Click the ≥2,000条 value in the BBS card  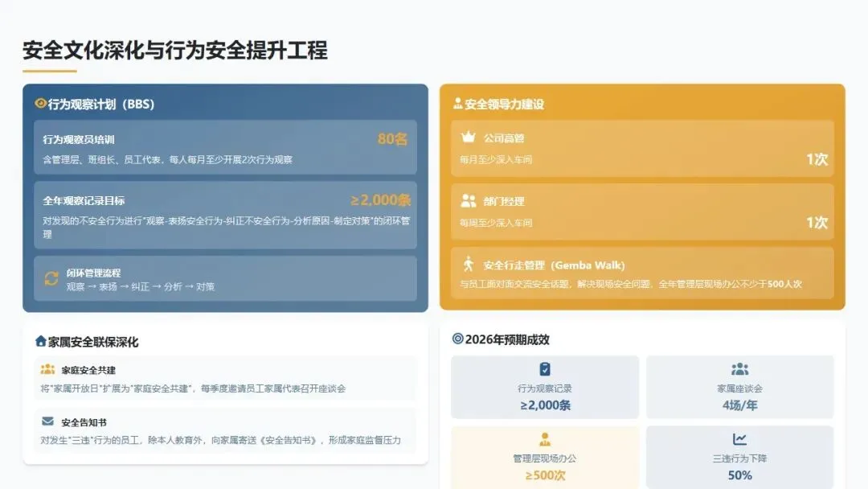point(381,200)
